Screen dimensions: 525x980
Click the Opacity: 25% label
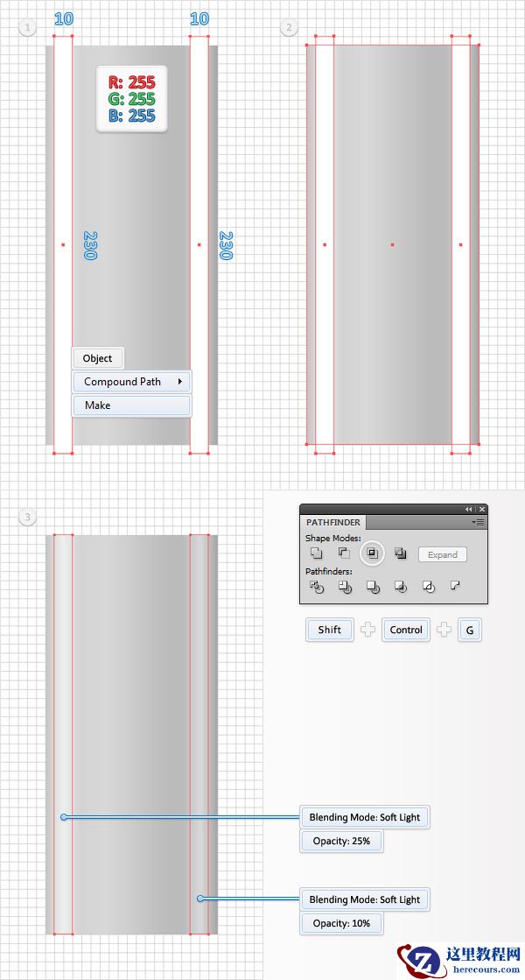(341, 841)
